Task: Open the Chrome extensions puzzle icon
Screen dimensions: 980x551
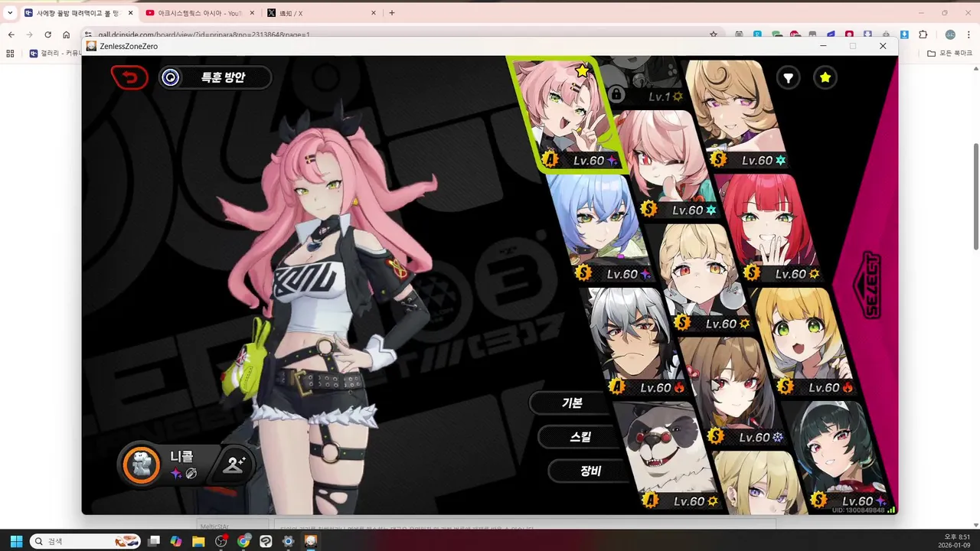Action: coord(923,34)
